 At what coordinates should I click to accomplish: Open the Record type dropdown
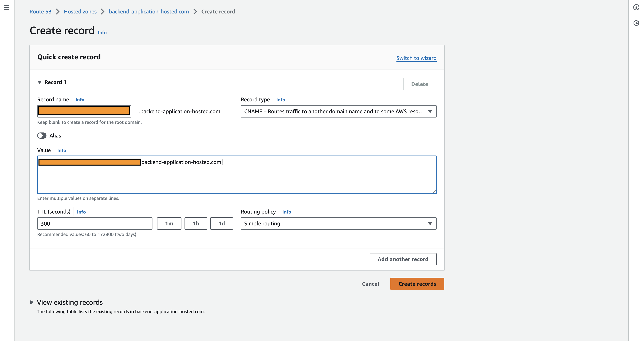click(x=338, y=111)
